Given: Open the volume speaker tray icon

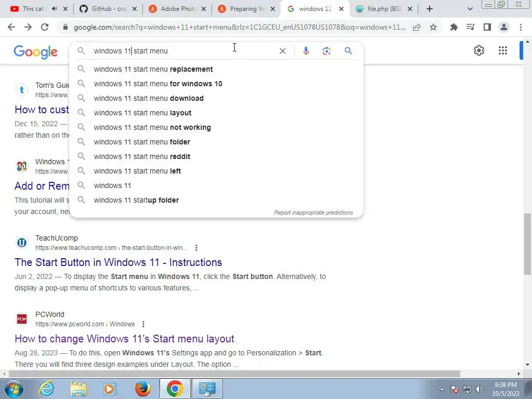Looking at the screenshot, I should click(x=480, y=389).
